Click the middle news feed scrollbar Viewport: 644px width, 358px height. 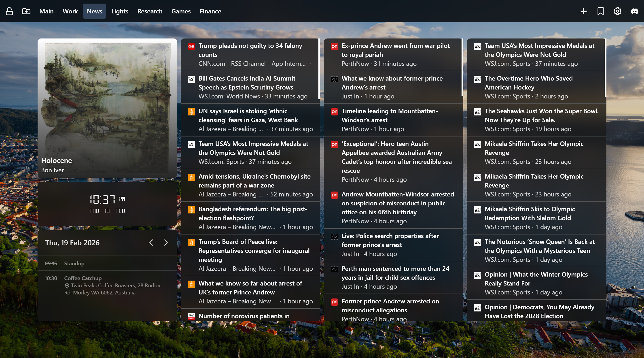click(x=462, y=67)
